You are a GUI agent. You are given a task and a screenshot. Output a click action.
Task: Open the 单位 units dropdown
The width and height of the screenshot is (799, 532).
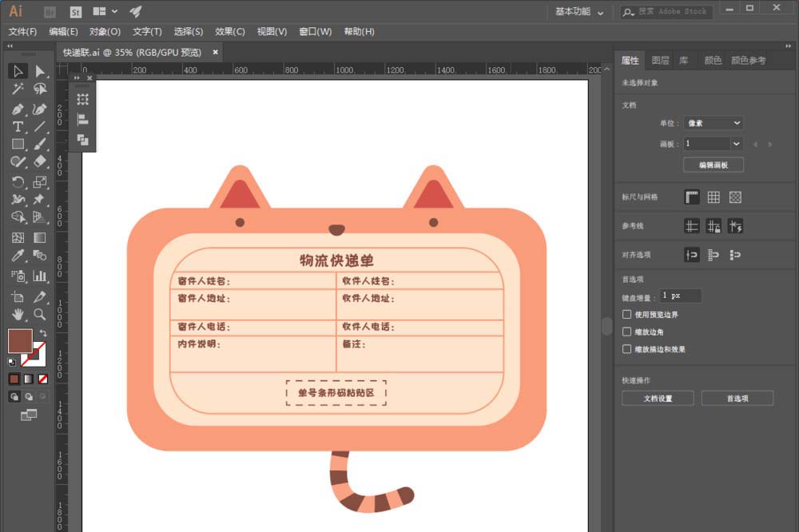[x=713, y=123]
